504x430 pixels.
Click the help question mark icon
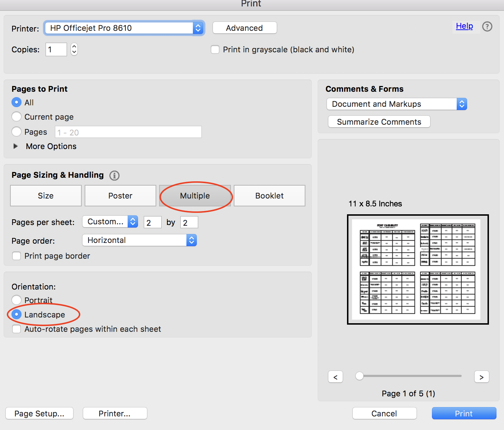coord(487,27)
